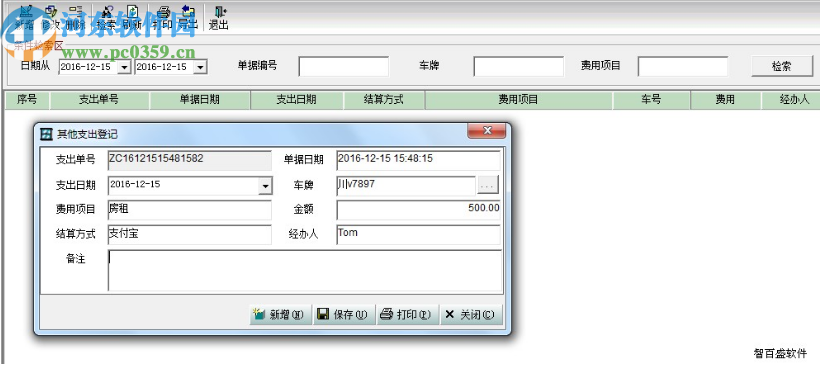
Task: Click the 检索 (search) toolbar icon
Action: coord(107,17)
